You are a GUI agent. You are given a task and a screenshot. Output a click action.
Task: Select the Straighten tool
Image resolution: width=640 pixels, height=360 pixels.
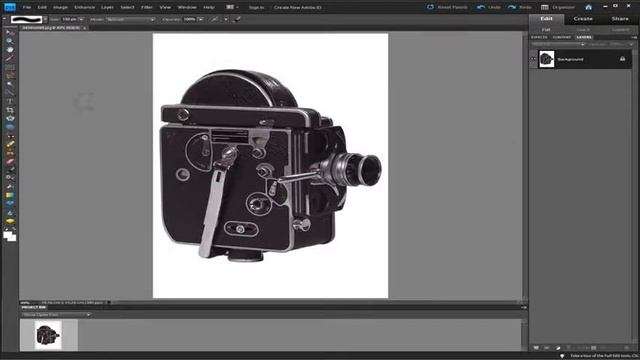(10, 127)
